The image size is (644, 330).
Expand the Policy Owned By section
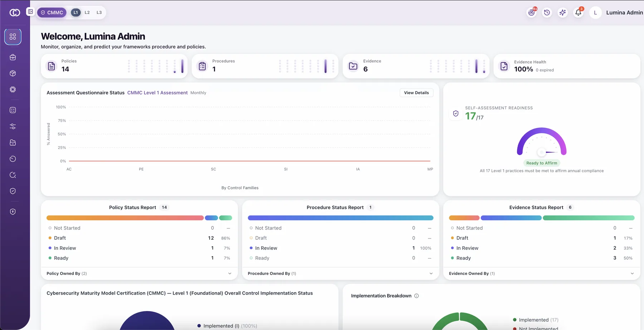tap(139, 274)
